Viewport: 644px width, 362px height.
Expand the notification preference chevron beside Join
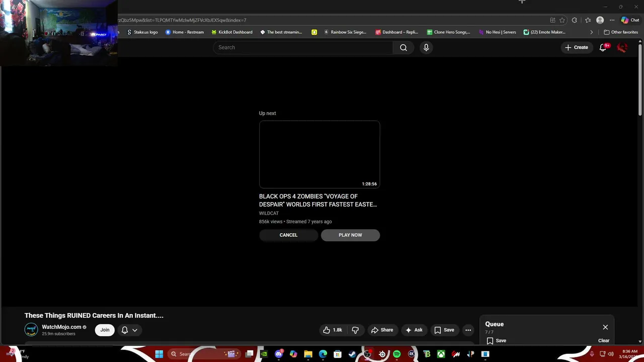click(x=135, y=330)
